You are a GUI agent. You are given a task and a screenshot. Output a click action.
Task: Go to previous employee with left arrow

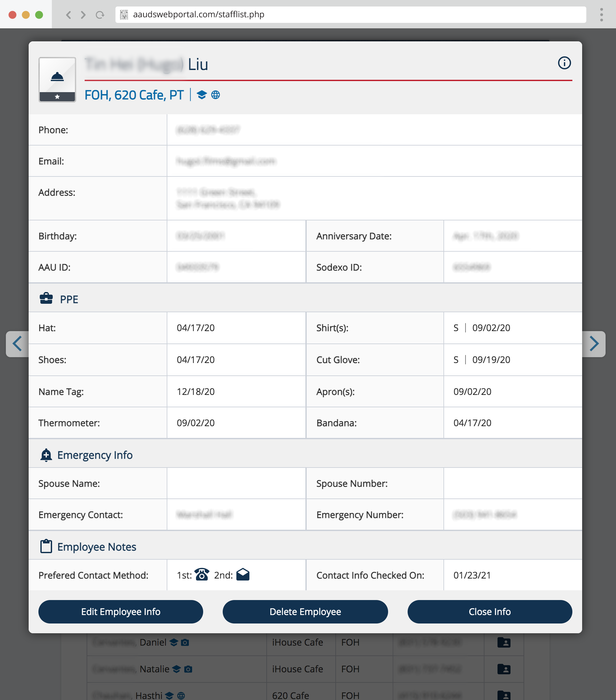pos(17,344)
